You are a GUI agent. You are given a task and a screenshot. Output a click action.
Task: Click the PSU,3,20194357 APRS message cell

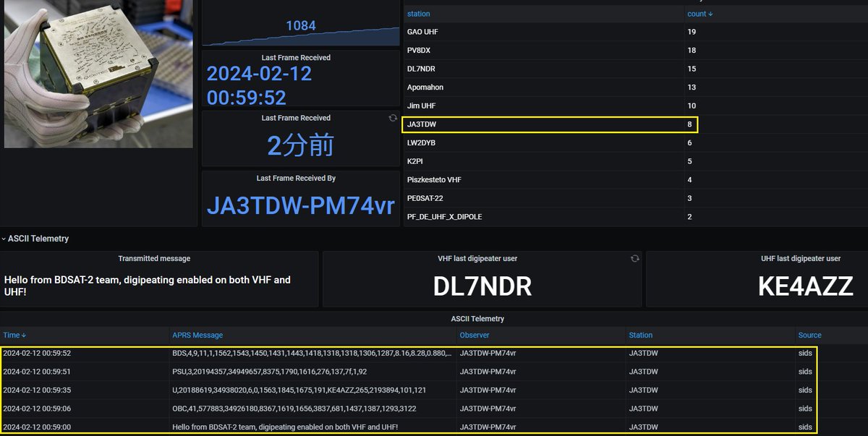[270, 372]
